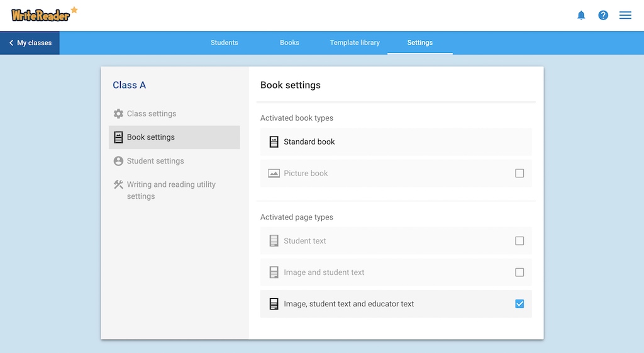Open Book settings in the sidebar
This screenshot has width=644, height=353.
[x=174, y=137]
